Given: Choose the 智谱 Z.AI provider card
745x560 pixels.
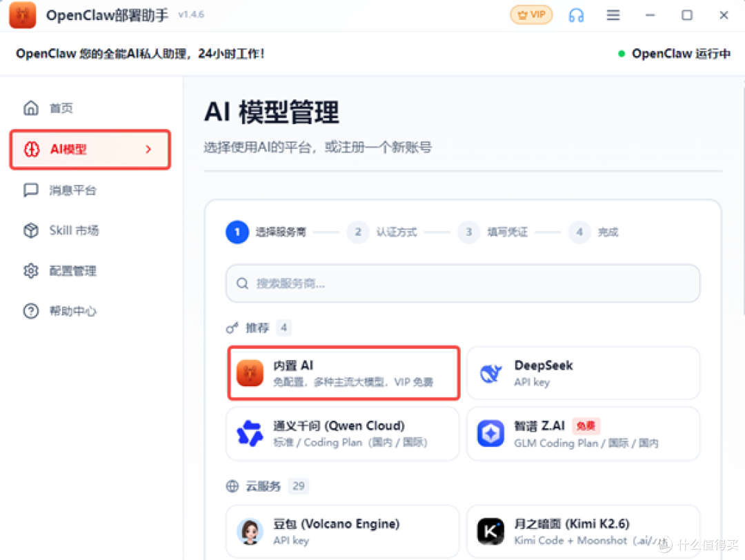Looking at the screenshot, I should 583,433.
